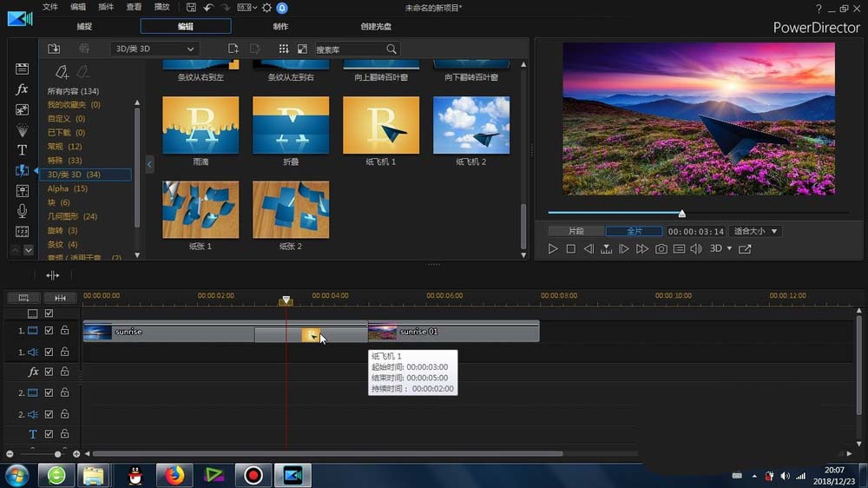
Task: Open the Voice-Over Recording Room microphone icon
Action: [23, 211]
